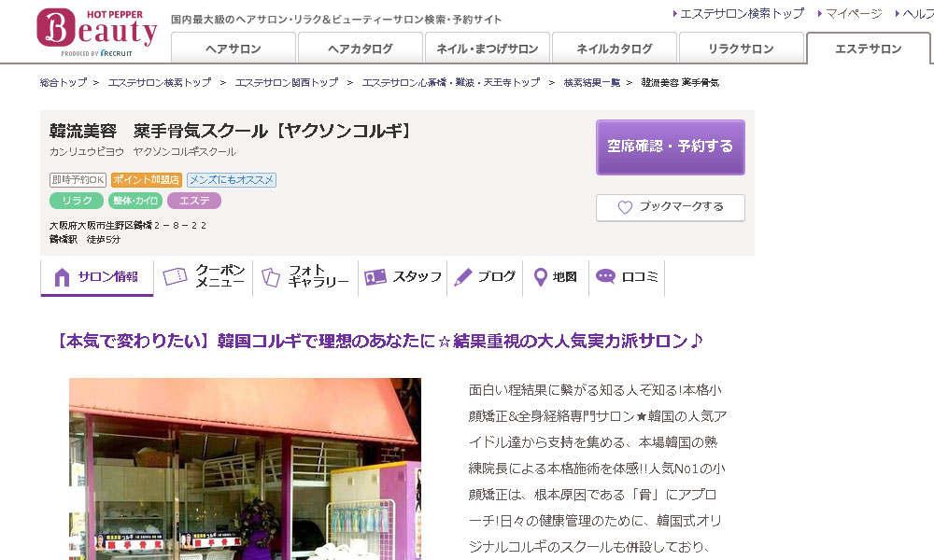Click the pink エステ category tag

(x=194, y=201)
